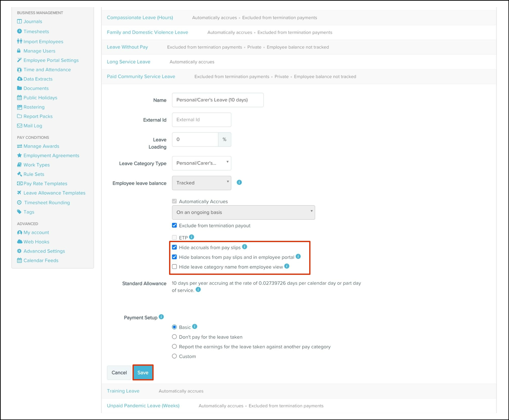Screen dimensions: 509x420
Task: Click the info icon beside Employee leave balance
Action: click(239, 182)
